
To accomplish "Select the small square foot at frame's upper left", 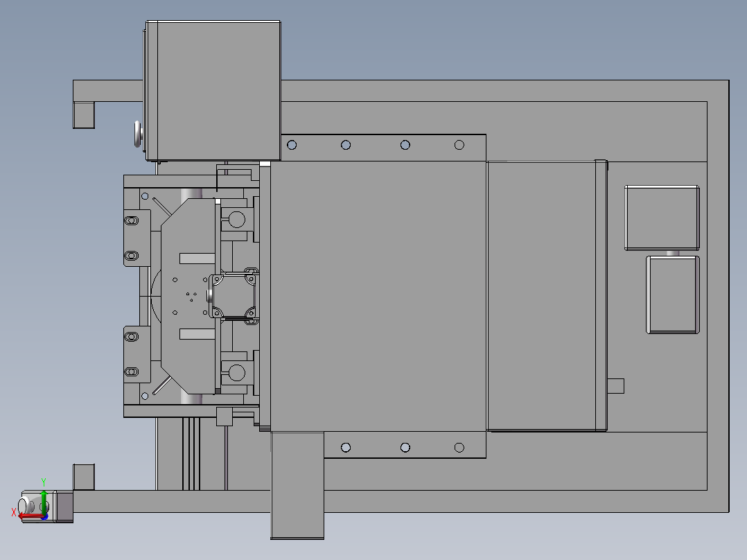I will 84,115.
